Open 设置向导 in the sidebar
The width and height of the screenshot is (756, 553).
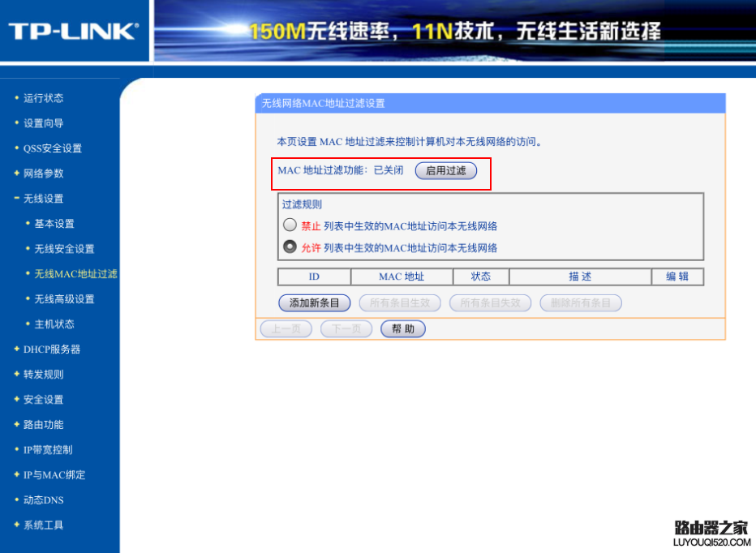pyautogui.click(x=43, y=123)
